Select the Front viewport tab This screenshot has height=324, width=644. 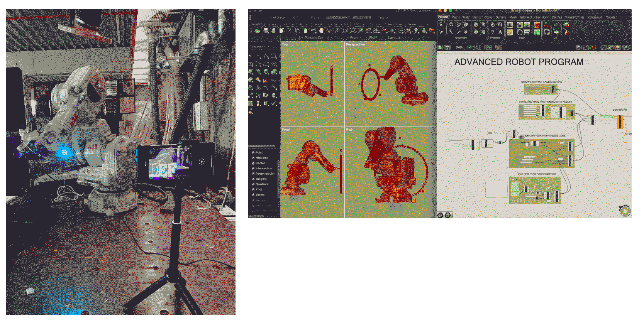[354, 38]
